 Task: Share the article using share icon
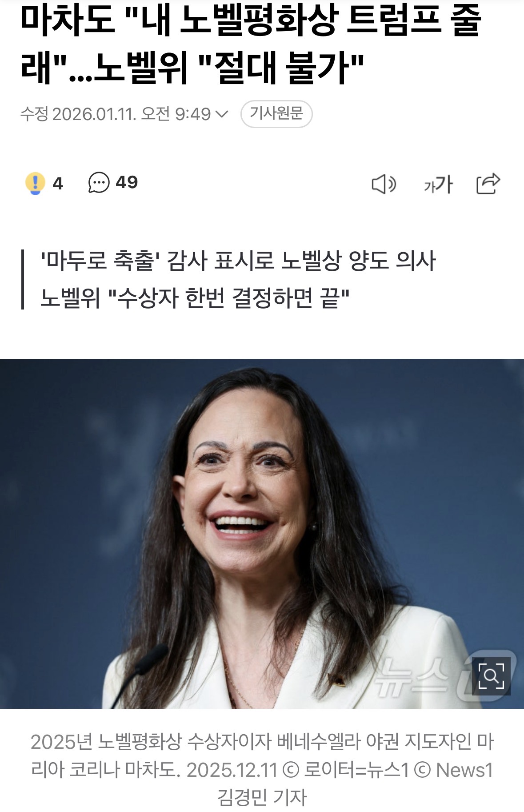pos(488,183)
